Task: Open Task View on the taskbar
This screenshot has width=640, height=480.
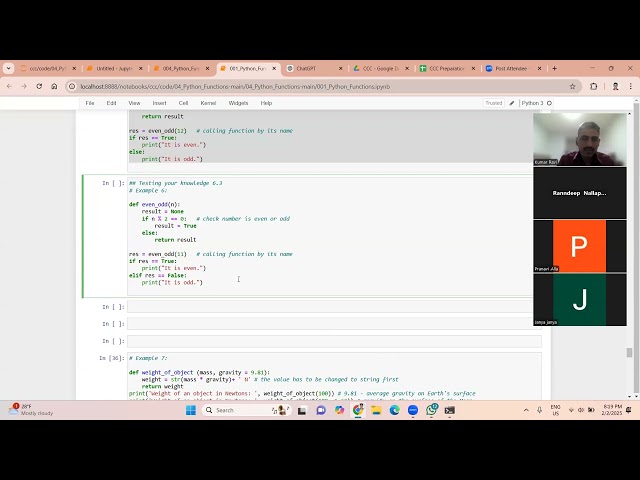Action: pyautogui.click(x=302, y=410)
